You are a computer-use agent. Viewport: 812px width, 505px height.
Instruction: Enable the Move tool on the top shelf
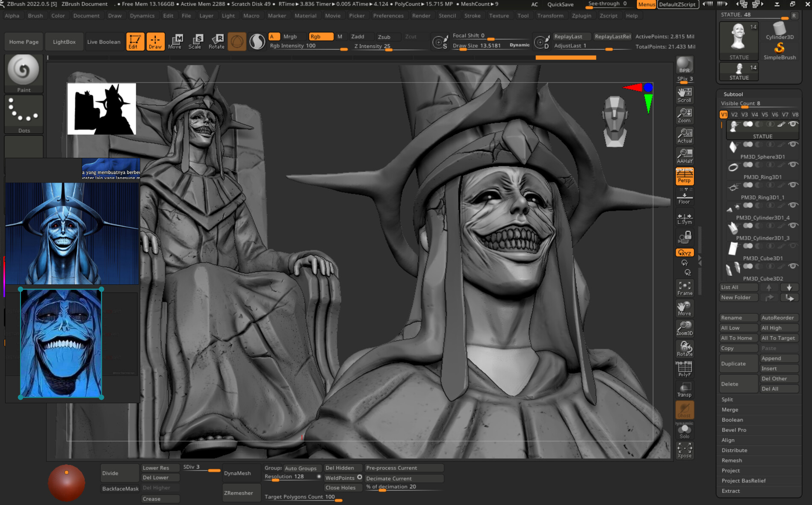(x=176, y=41)
